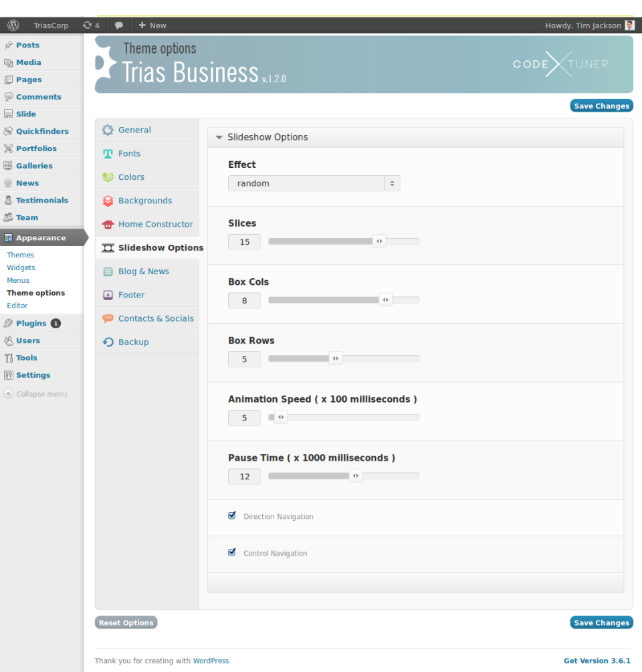
Task: Click the Animation Speed slider handle
Action: (281, 417)
